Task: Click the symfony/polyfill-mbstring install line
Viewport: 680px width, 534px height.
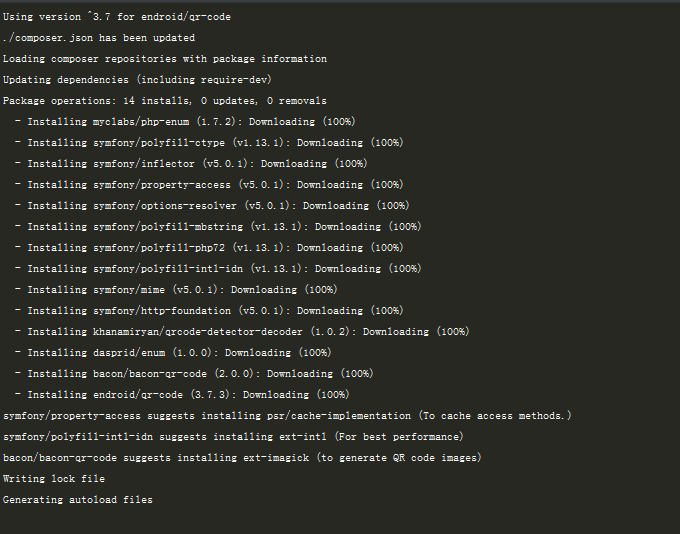Action: click(218, 227)
